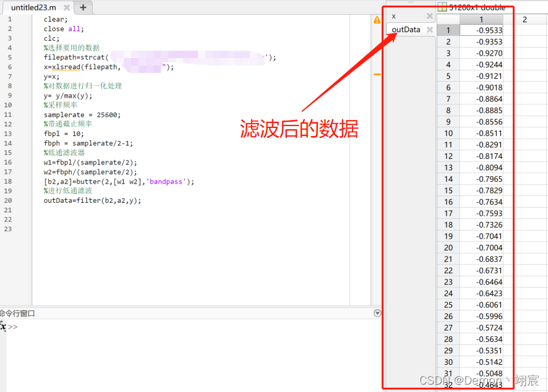Viewport: 548px width, 392px height.
Task: Open a new script via the plus tab icon
Action: (x=83, y=9)
